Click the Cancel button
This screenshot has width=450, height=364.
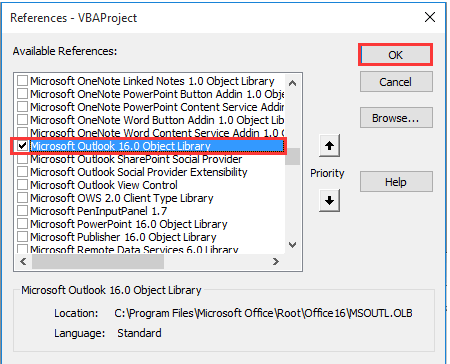coord(396,82)
